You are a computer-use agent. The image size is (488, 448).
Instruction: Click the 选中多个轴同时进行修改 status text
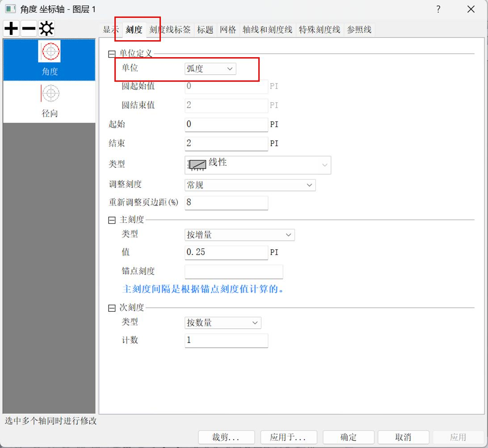click(x=50, y=421)
